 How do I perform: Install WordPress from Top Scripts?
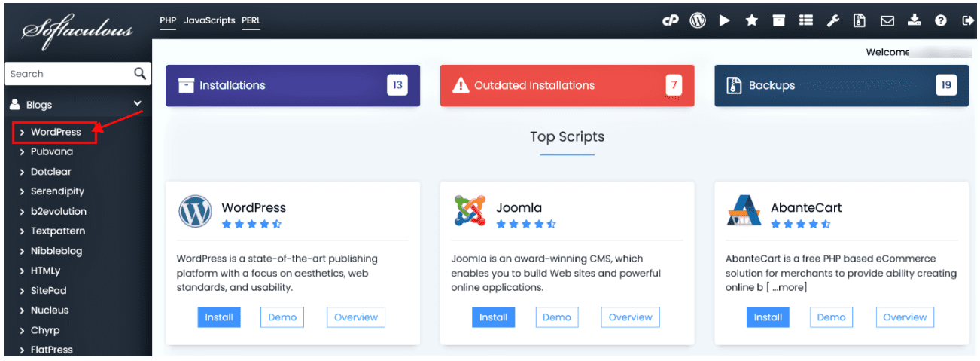(219, 317)
